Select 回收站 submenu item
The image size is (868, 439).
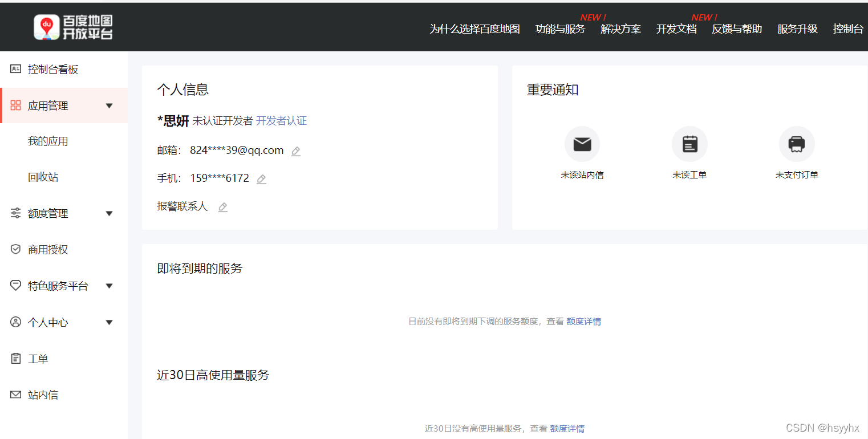43,177
